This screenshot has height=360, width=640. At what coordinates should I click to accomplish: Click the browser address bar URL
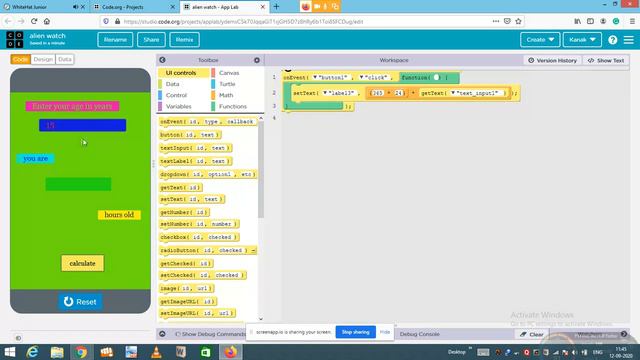tap(243, 21)
